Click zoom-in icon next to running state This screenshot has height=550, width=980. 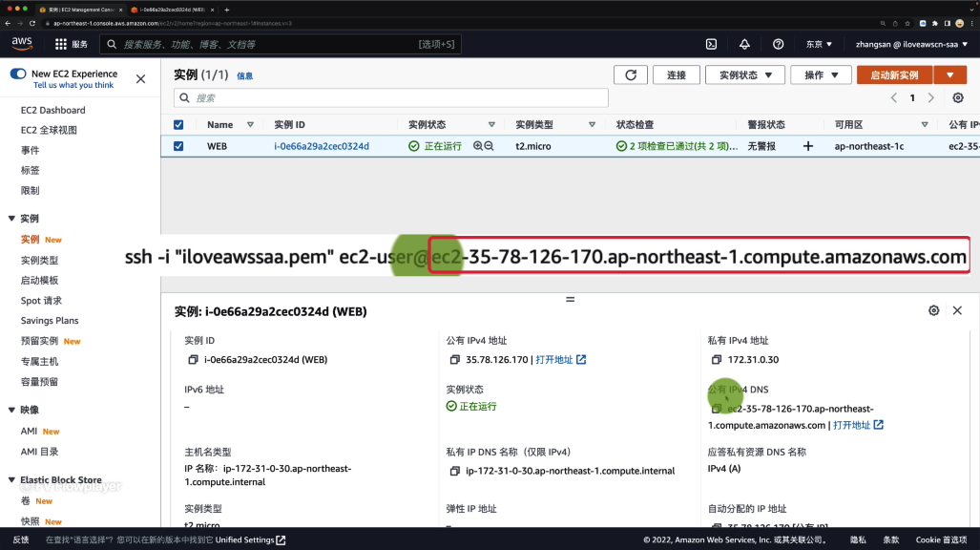[x=478, y=146]
